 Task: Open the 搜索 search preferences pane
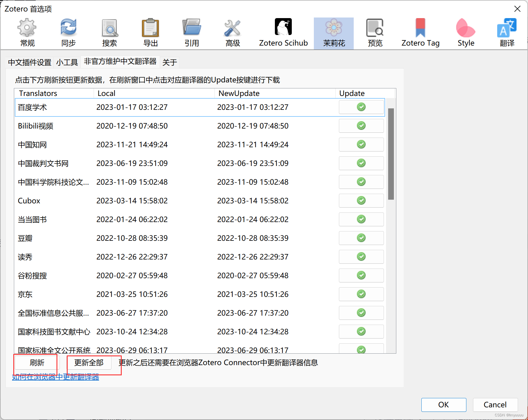tap(110, 33)
